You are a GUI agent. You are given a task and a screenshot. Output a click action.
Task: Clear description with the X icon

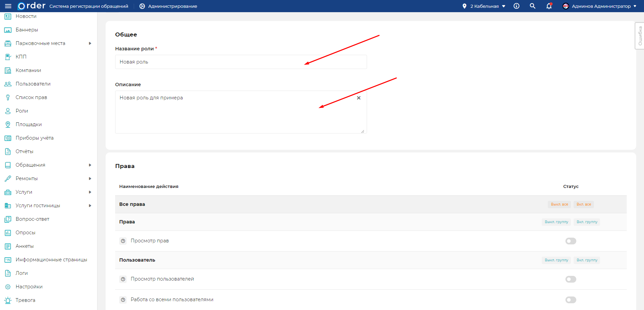click(x=359, y=98)
